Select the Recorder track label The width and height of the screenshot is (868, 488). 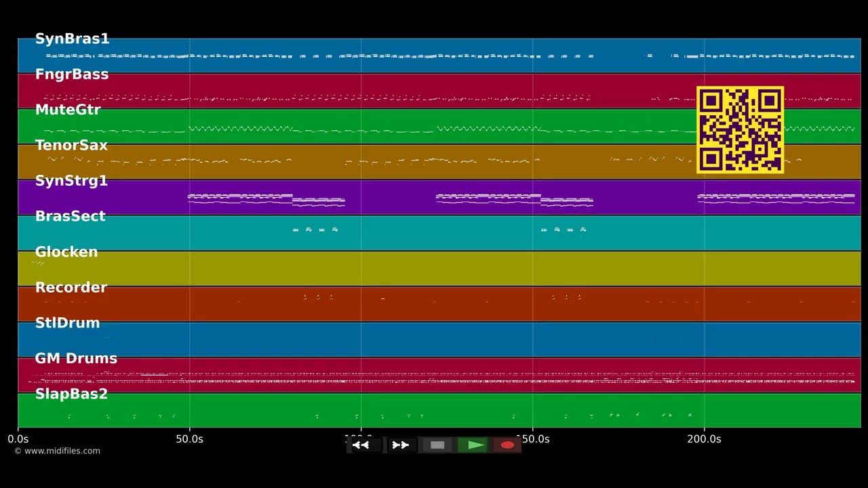(x=71, y=287)
